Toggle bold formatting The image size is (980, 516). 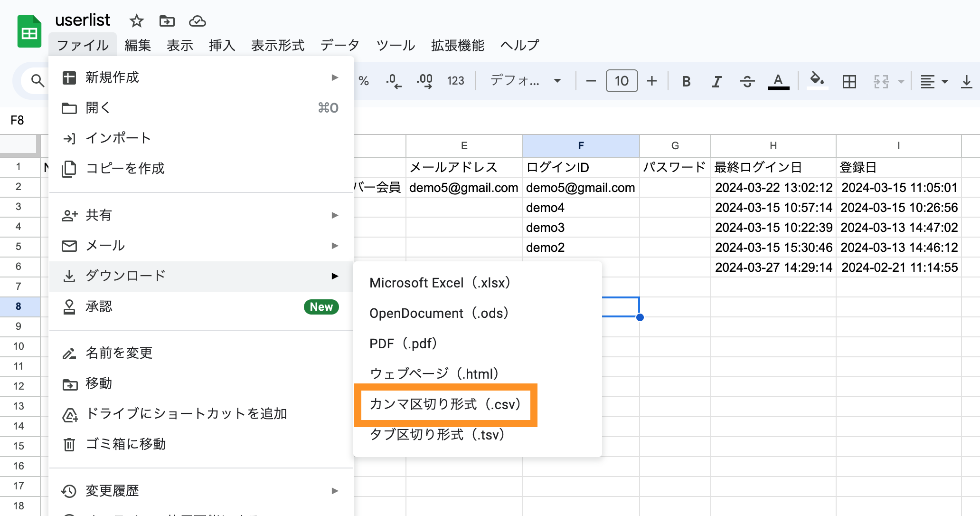pyautogui.click(x=686, y=81)
